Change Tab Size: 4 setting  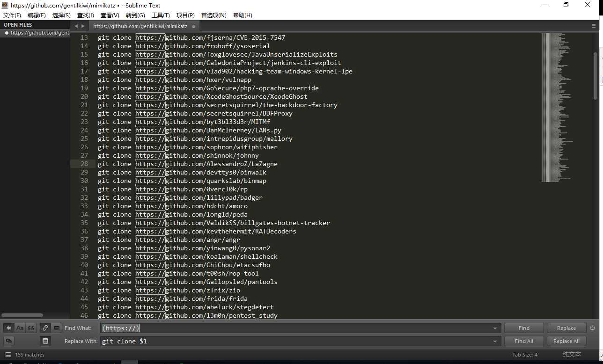(525, 355)
